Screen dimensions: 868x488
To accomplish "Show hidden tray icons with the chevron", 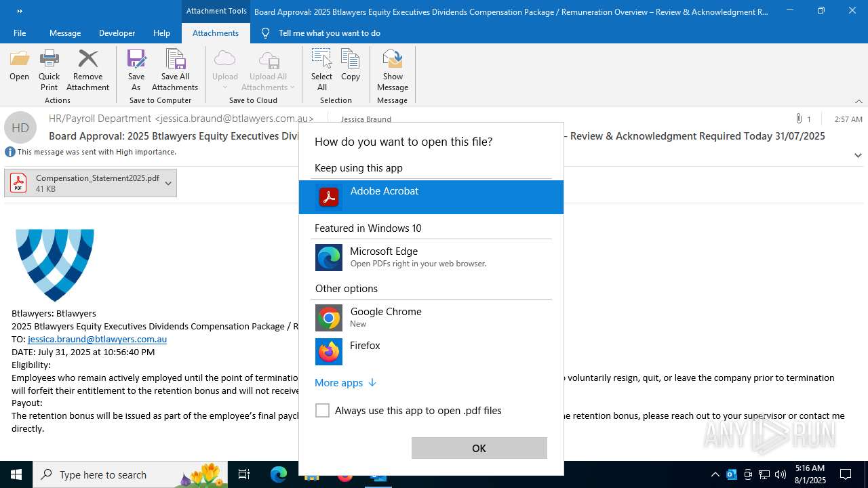I will [715, 474].
